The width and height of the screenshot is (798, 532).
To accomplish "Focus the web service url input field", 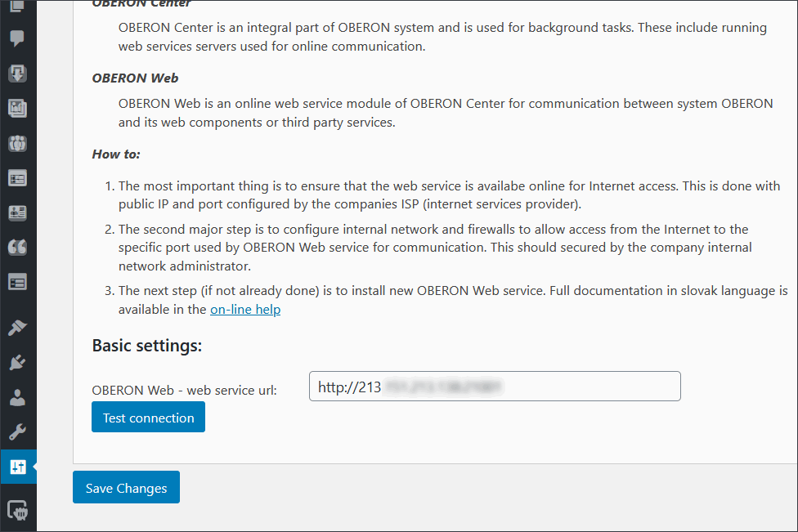I will click(x=495, y=387).
